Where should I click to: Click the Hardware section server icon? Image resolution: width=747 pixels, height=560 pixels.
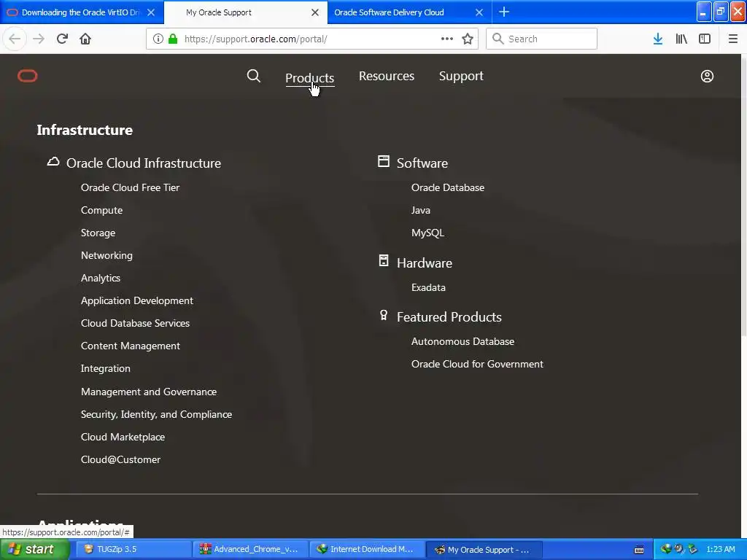pos(384,260)
